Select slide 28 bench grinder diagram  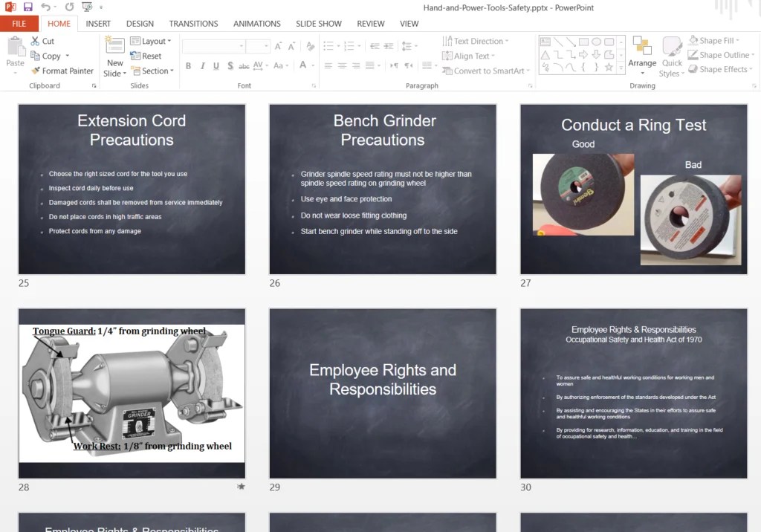[x=132, y=393]
